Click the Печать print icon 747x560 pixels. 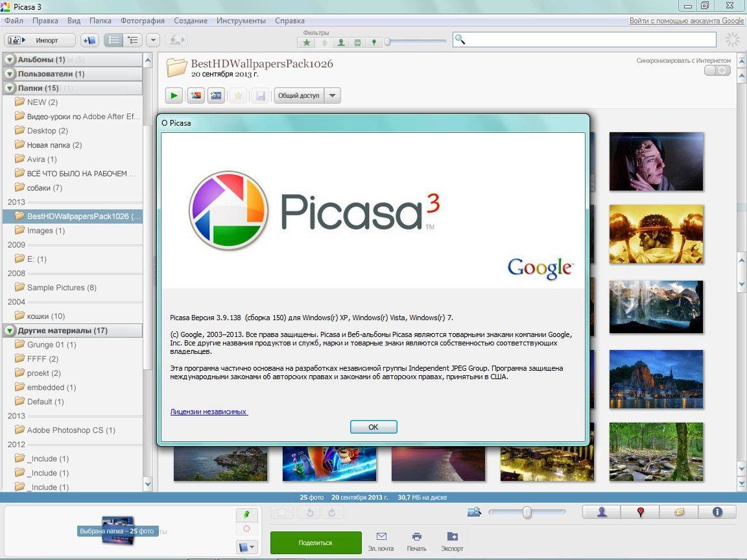pos(416,542)
